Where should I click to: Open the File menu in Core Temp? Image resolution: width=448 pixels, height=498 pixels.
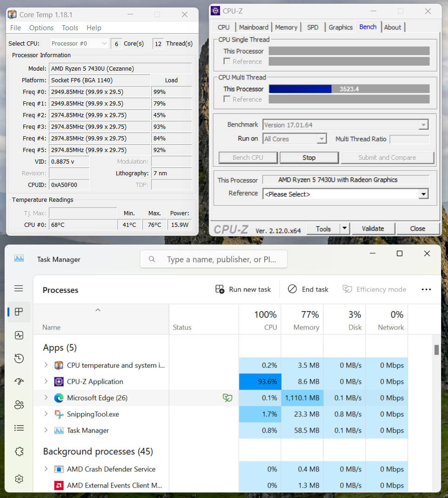(15, 28)
